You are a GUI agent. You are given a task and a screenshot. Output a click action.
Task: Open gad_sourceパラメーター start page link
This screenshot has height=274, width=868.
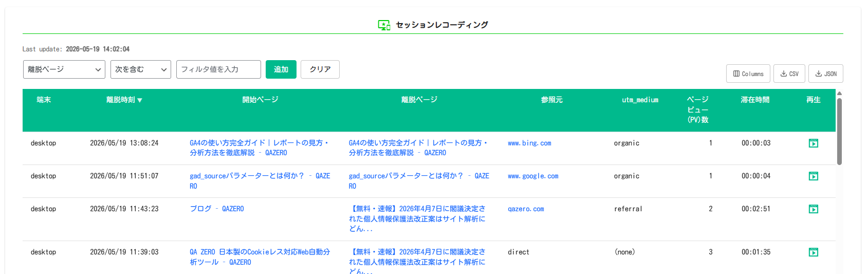click(260, 181)
